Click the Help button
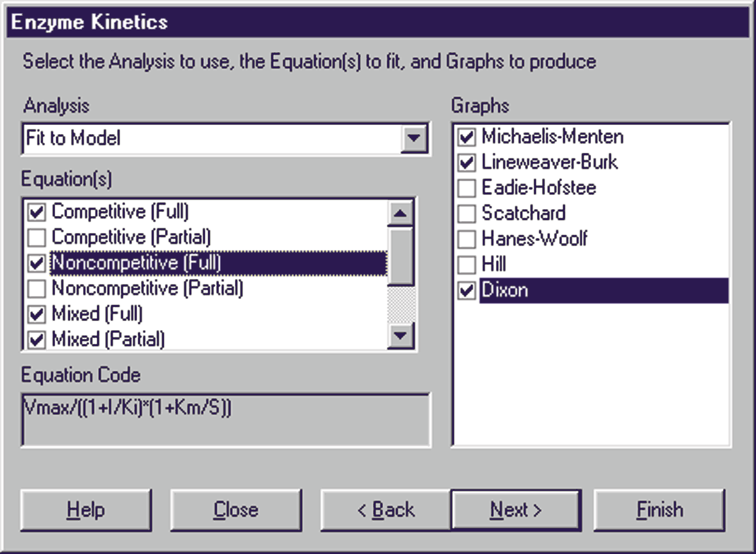Image resolution: width=756 pixels, height=554 pixels. tap(86, 510)
